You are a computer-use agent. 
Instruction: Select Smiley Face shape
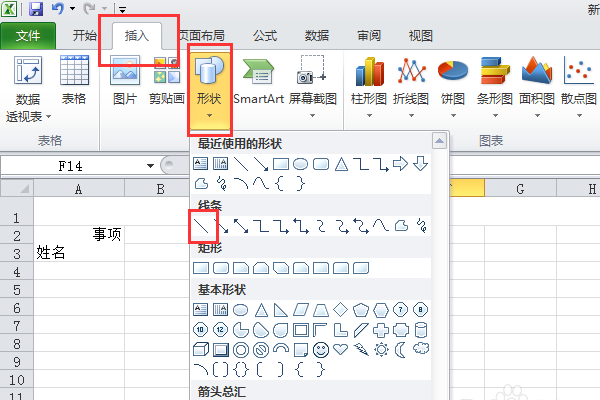321,349
